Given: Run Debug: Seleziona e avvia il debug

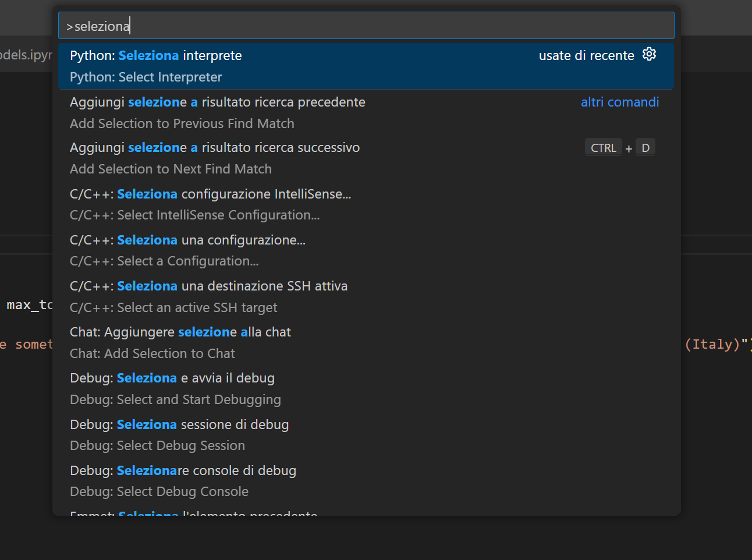Looking at the screenshot, I should (366, 388).
